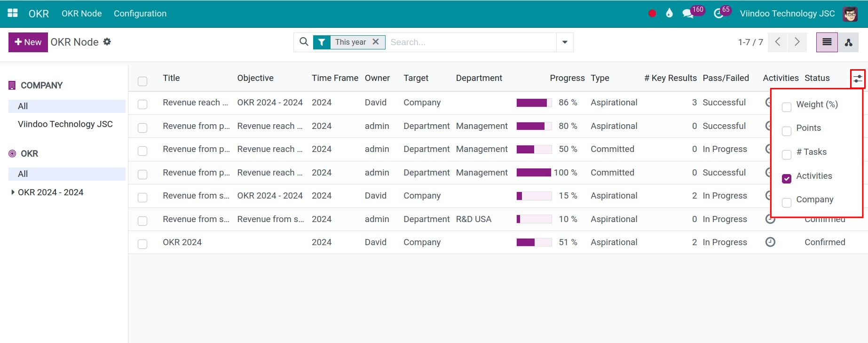868x343 pixels.
Task: Sort by Objective column
Action: coord(255,78)
